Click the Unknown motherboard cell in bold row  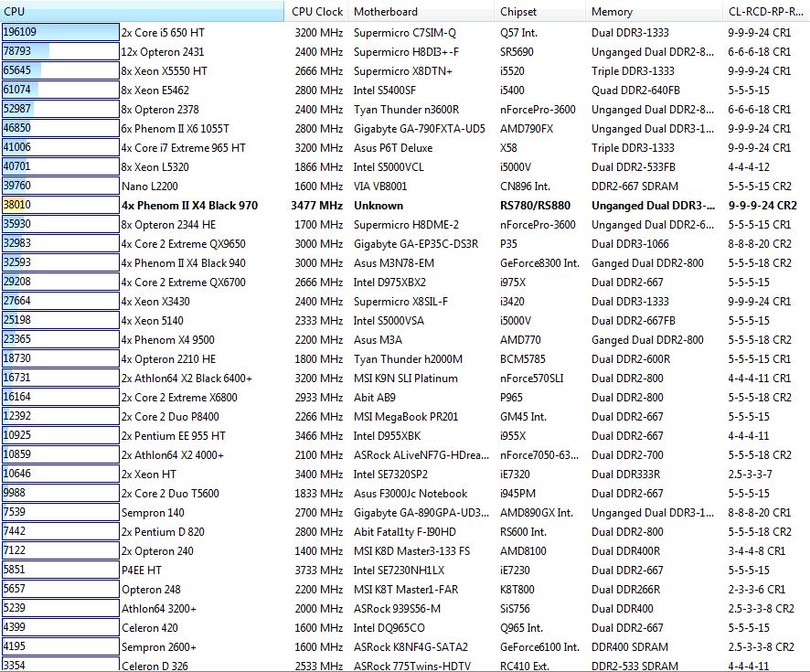point(378,206)
